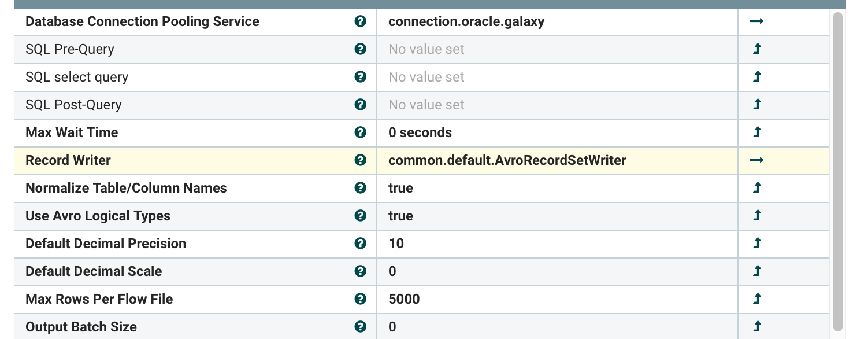Edit Max Rows Per Flow File 5000
The image size is (868, 339).
point(557,299)
